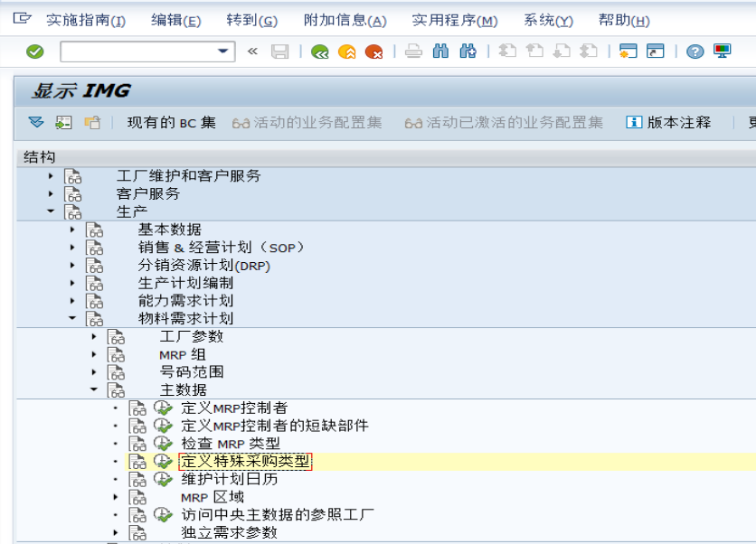Expand the 基本数据 node
Image resolution: width=756 pixels, height=544 pixels.
click(x=72, y=230)
